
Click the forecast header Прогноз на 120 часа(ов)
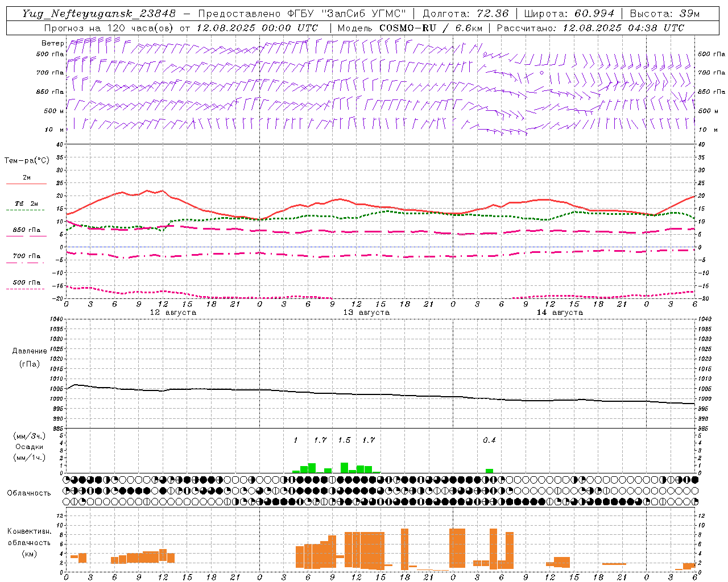(109, 28)
